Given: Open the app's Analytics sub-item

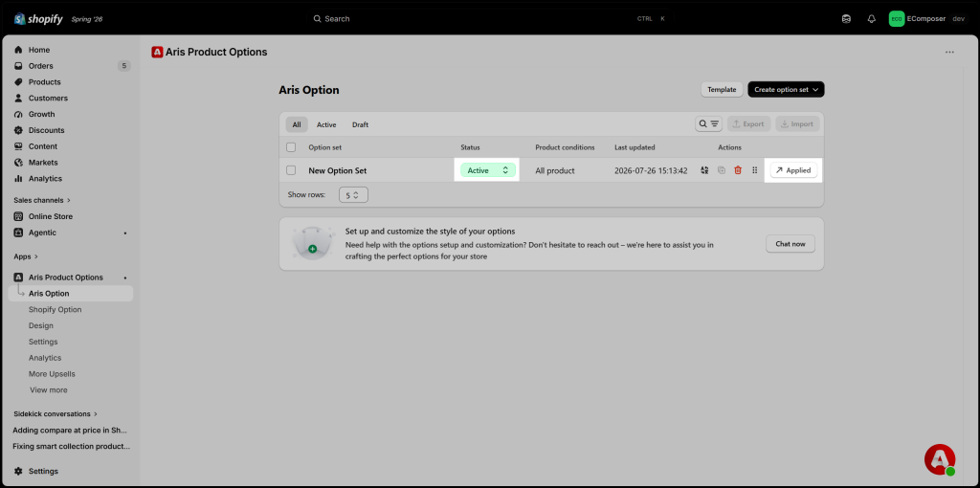Looking at the screenshot, I should pos(45,358).
